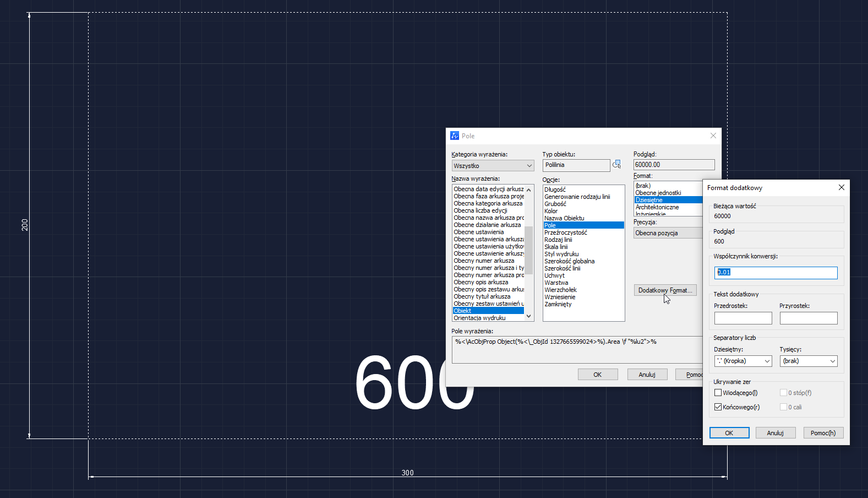
Task: Click Anuluj in Format dodatkowy dialog
Action: [775, 433]
